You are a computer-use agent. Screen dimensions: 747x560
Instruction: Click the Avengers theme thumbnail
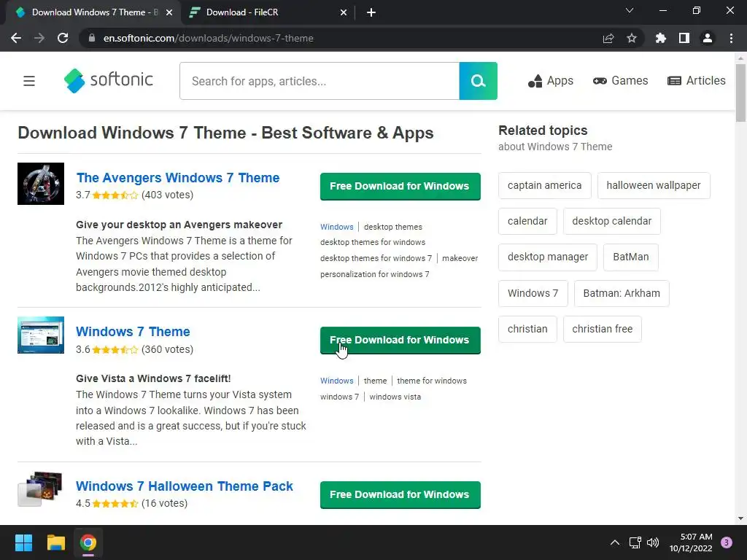(41, 184)
